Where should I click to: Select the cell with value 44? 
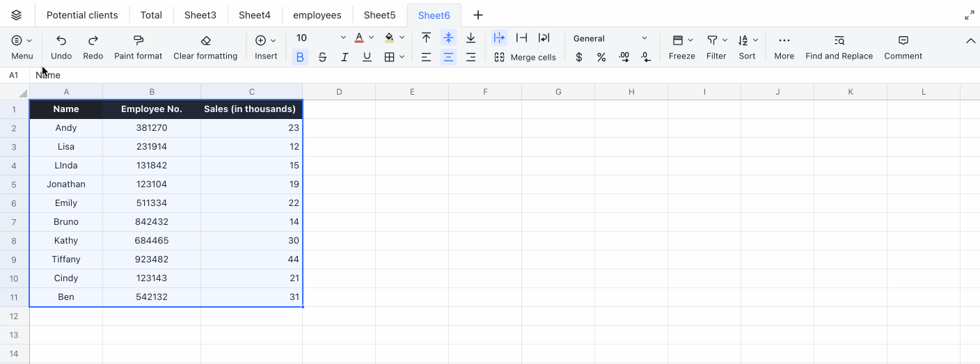[x=251, y=260]
